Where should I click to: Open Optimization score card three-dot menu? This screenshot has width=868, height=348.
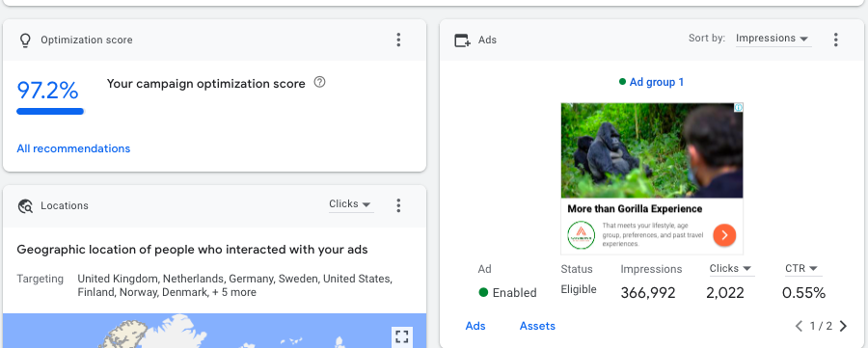pyautogui.click(x=398, y=40)
